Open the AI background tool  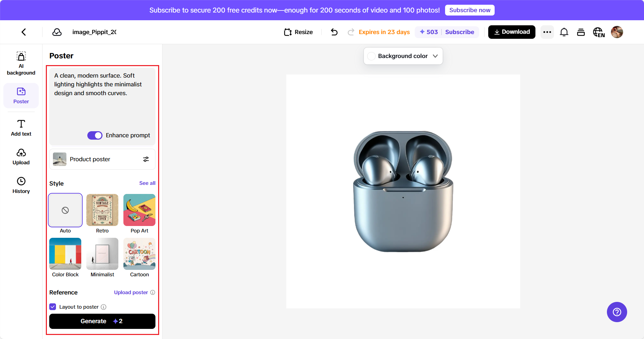click(21, 63)
